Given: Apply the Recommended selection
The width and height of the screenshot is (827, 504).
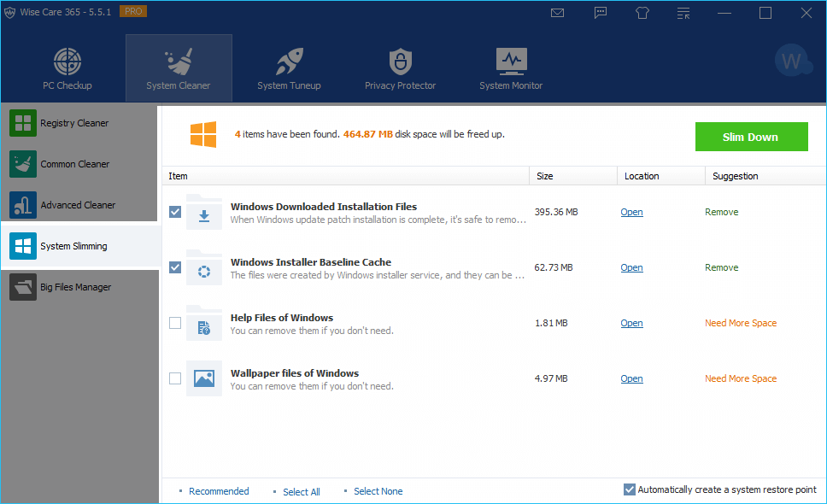Looking at the screenshot, I should click(x=219, y=491).
